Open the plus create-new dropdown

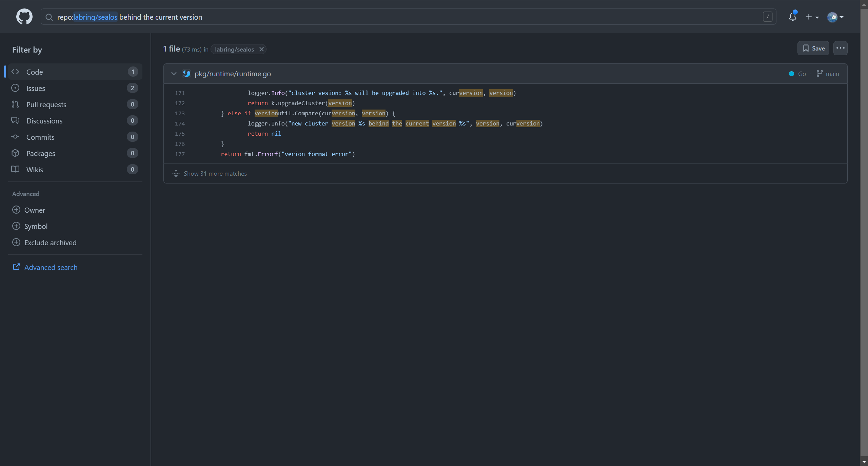click(x=812, y=17)
